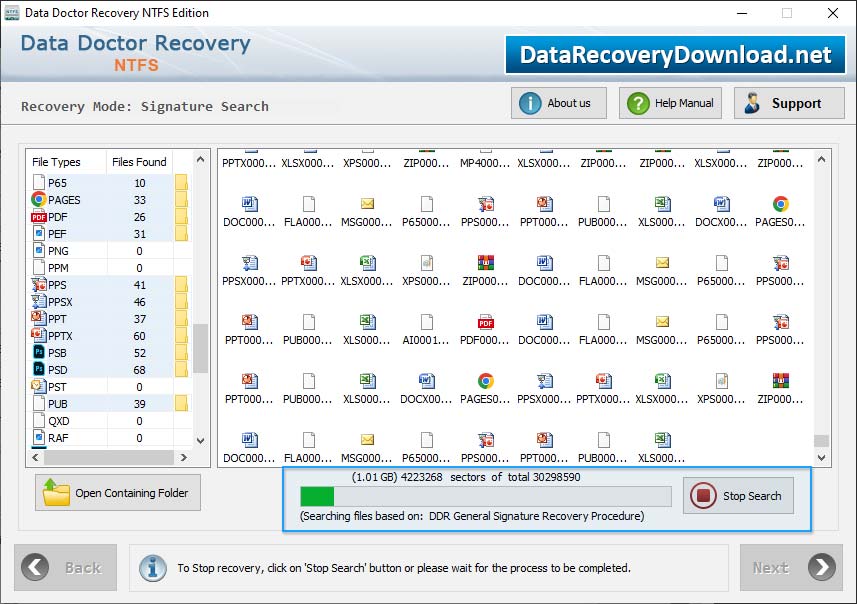This screenshot has width=857, height=604.
Task: Click the Back arrow icon
Action: pos(35,567)
